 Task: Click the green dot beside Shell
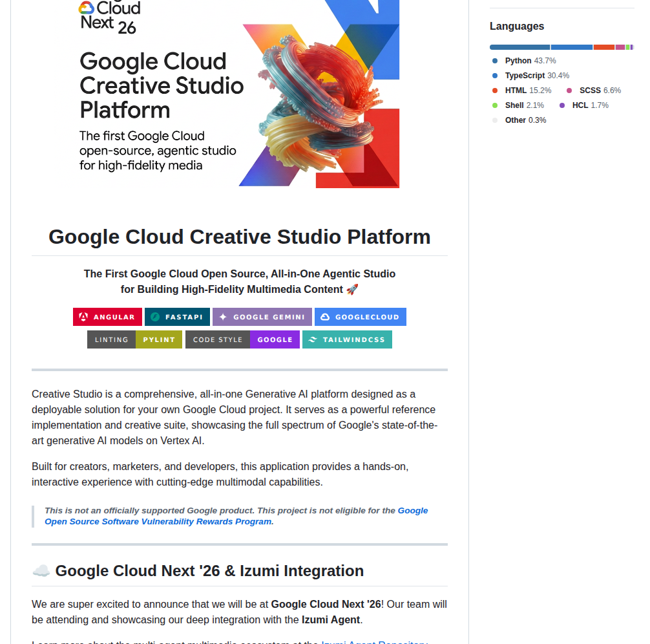(494, 105)
